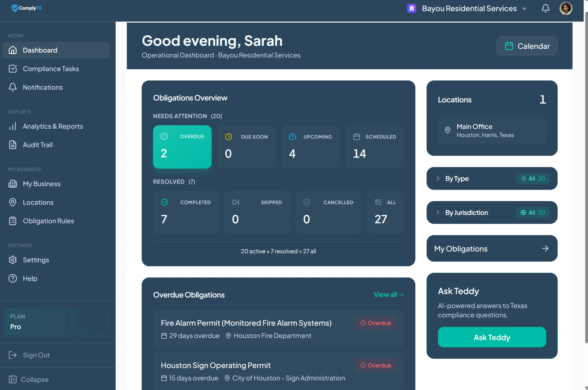Open notifications from the top-right bell
Screen dimensions: 588x390
(x=545, y=8)
